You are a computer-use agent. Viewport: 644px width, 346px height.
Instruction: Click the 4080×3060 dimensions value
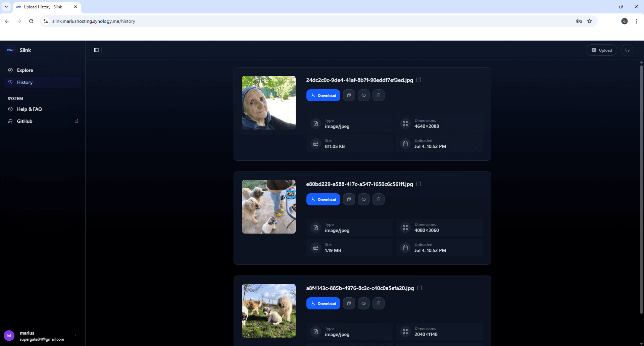click(x=427, y=231)
